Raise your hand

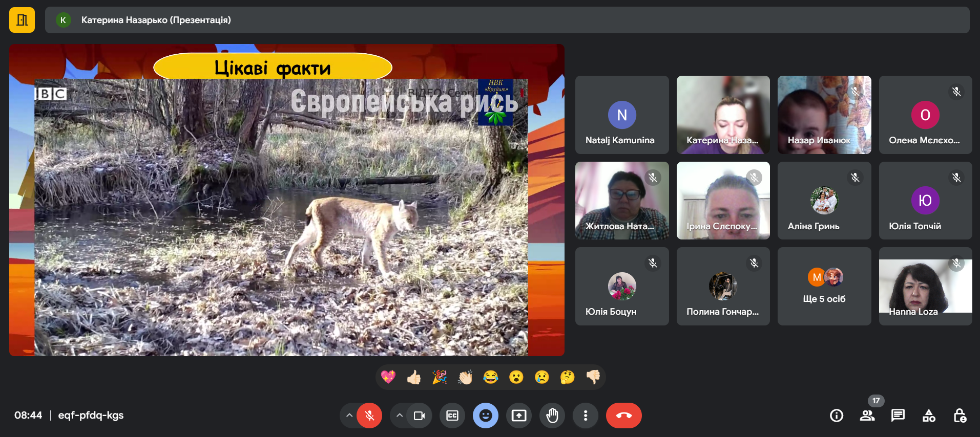coord(552,416)
